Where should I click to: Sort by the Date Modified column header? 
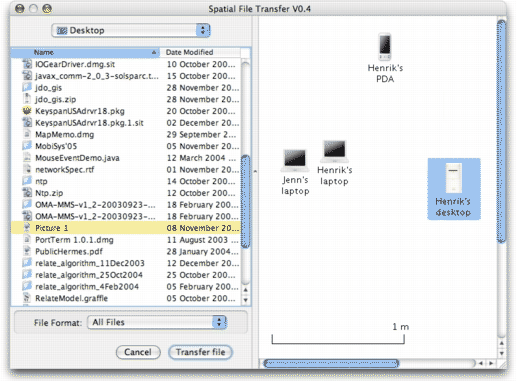point(200,52)
